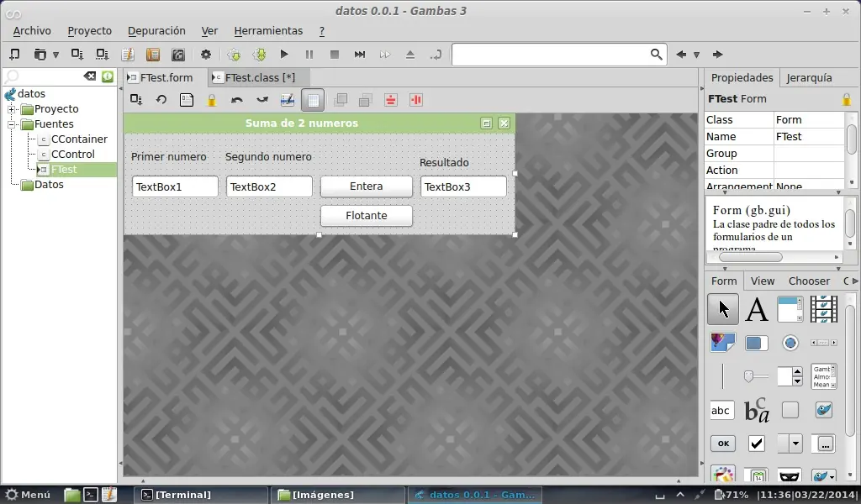The width and height of the screenshot is (861, 504).
Task: Click the redo arrow in form toolbar
Action: [x=262, y=100]
